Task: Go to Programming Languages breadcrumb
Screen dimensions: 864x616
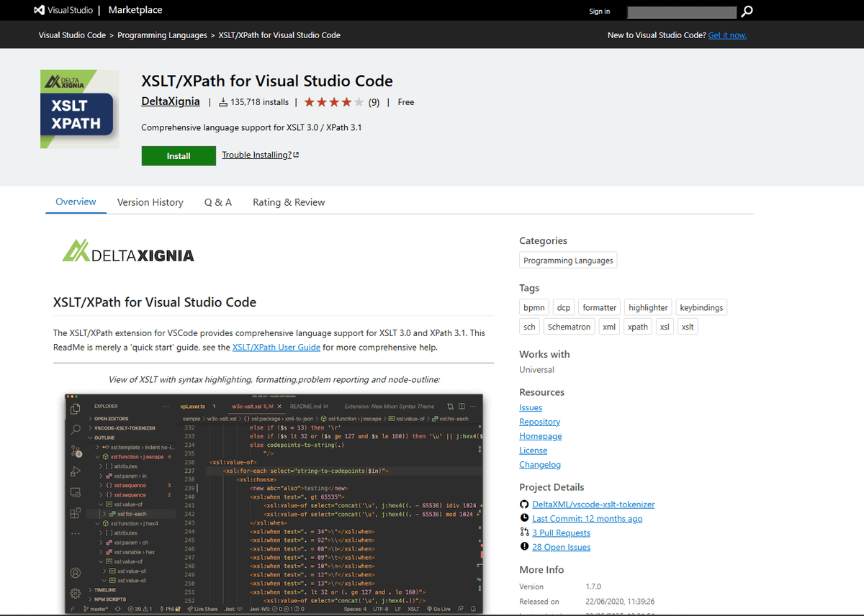Action: (162, 35)
